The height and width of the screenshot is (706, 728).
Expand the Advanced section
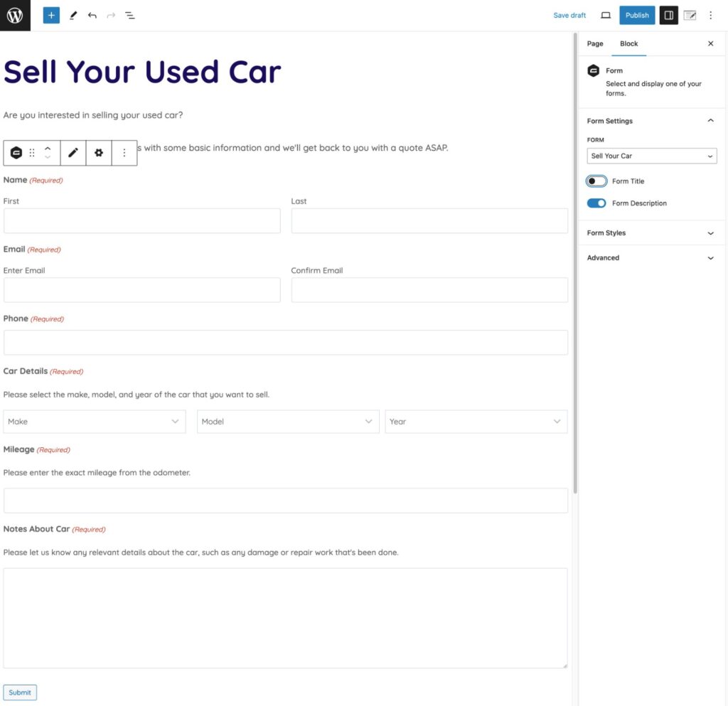click(651, 258)
